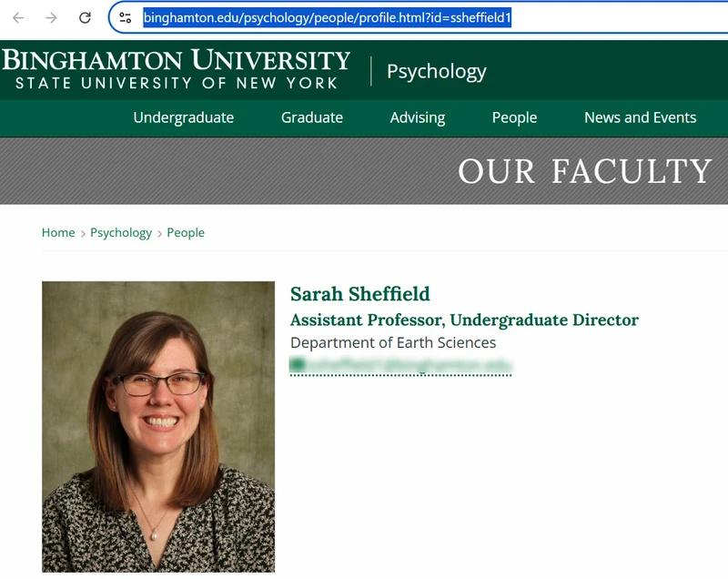Open the Advising menu
The height and width of the screenshot is (579, 728).
[x=418, y=117]
